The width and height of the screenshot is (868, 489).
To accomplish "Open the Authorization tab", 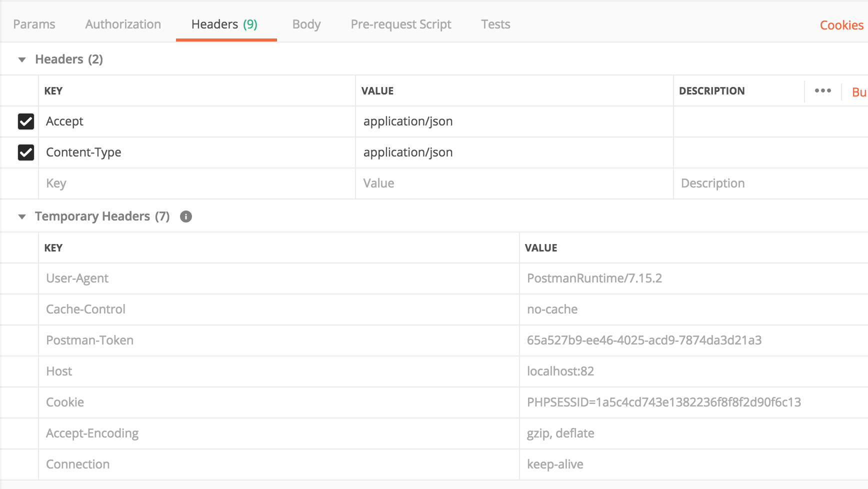I will [x=122, y=24].
